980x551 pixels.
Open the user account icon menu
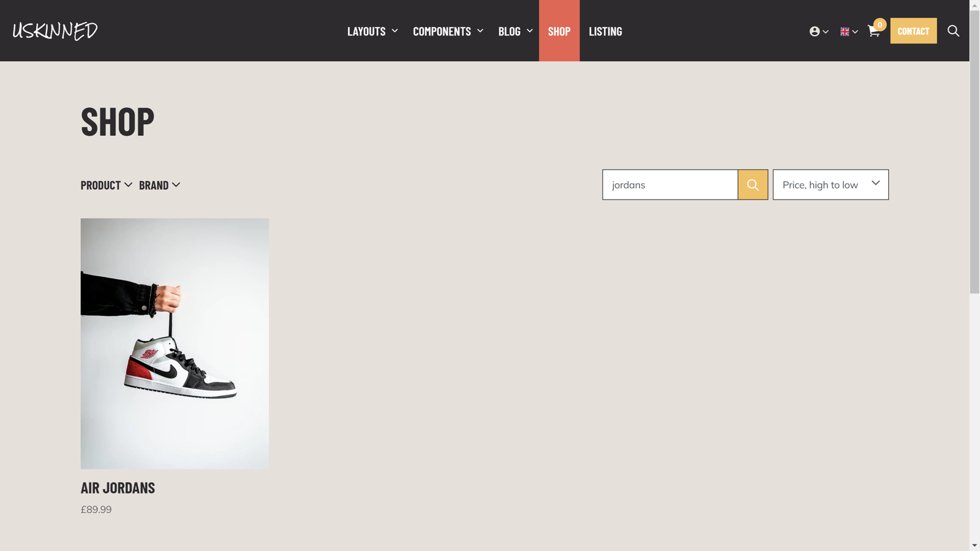tap(818, 31)
